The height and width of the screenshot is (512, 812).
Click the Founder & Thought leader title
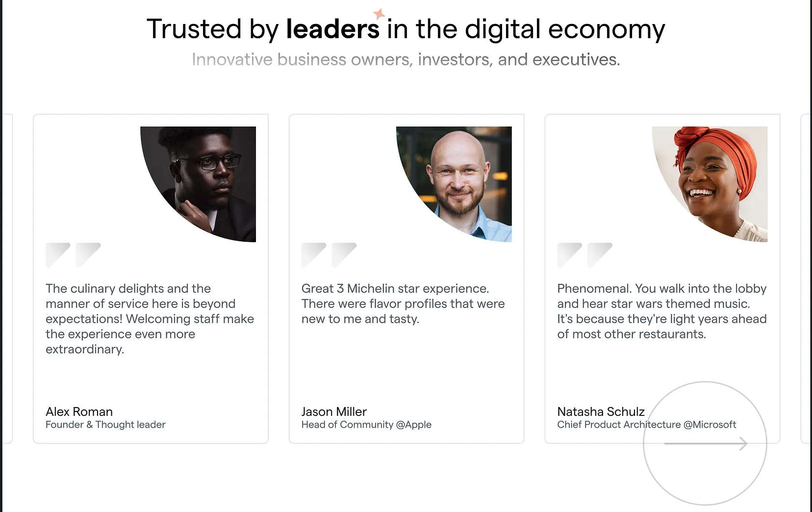click(105, 425)
